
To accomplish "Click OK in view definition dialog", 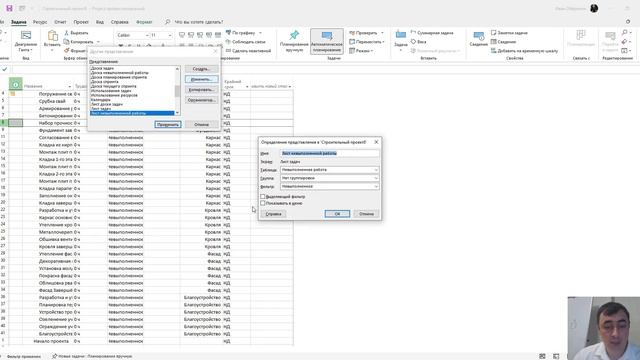I will 337,214.
